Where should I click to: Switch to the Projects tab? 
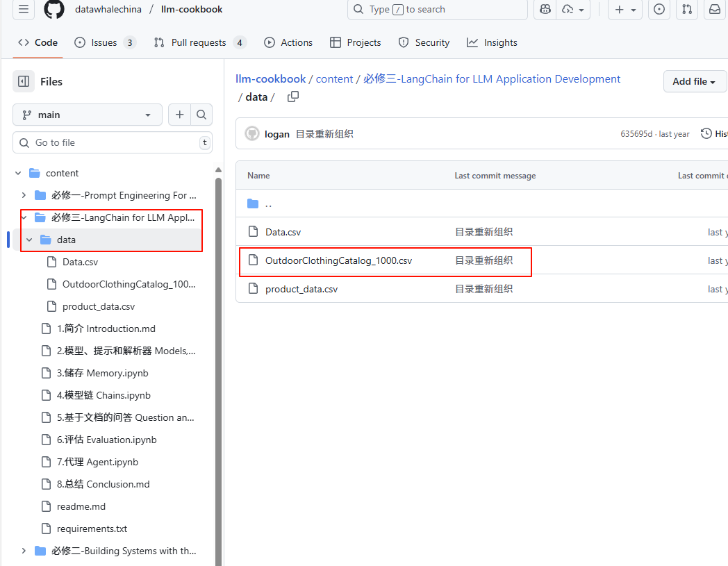[356, 43]
